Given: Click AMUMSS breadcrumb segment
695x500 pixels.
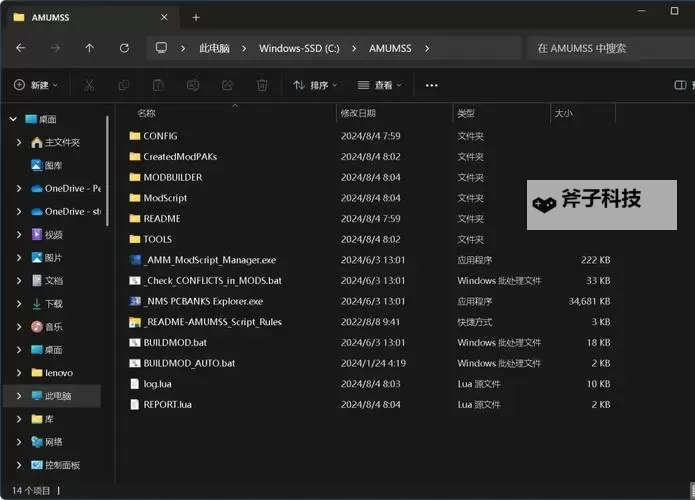Looking at the screenshot, I should [x=390, y=48].
